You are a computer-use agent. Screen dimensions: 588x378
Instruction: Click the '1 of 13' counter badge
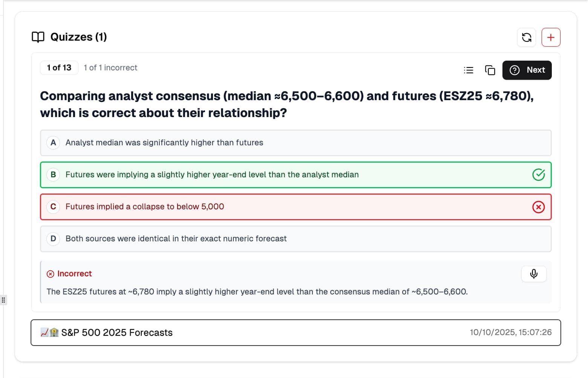[x=59, y=67]
